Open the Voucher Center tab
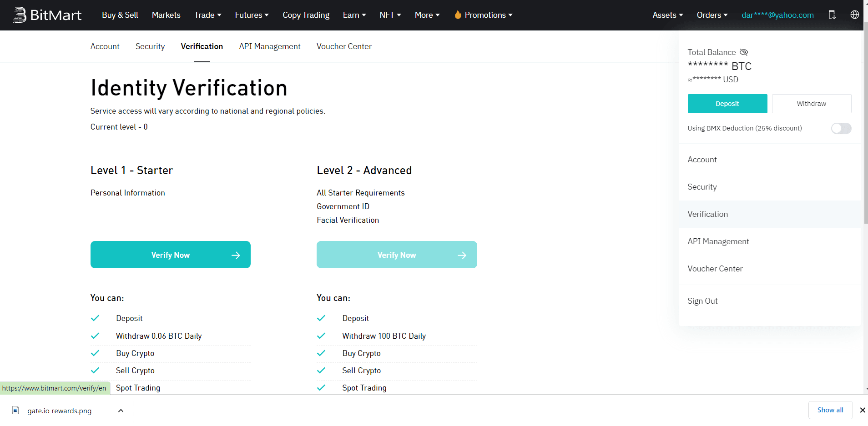Viewport: 868px width, 426px height. (344, 46)
